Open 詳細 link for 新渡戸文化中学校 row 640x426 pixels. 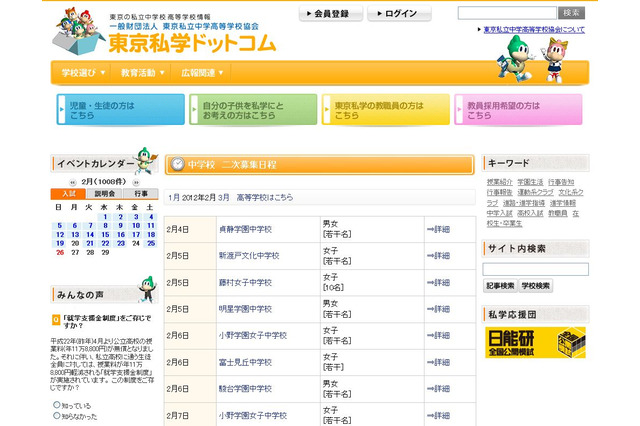438,256
